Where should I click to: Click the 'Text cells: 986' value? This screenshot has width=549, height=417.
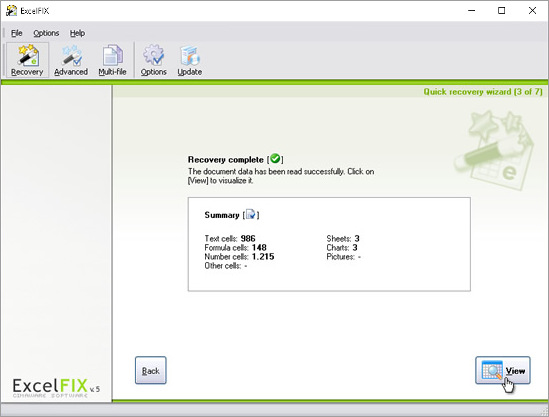(230, 239)
